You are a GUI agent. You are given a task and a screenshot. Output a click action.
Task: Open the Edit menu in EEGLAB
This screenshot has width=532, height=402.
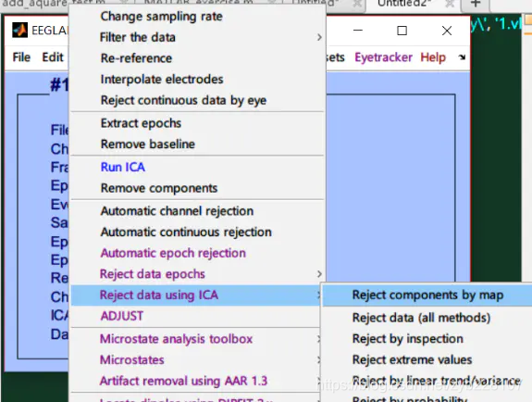[53, 57]
